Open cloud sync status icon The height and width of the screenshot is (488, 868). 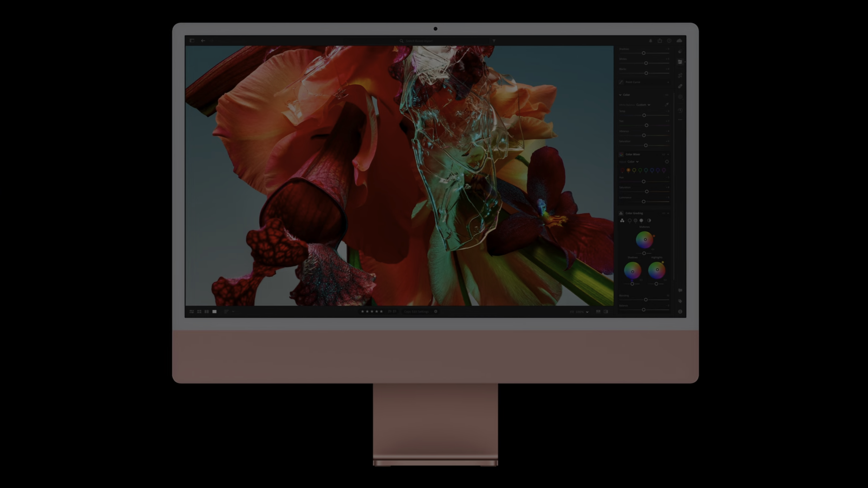679,41
